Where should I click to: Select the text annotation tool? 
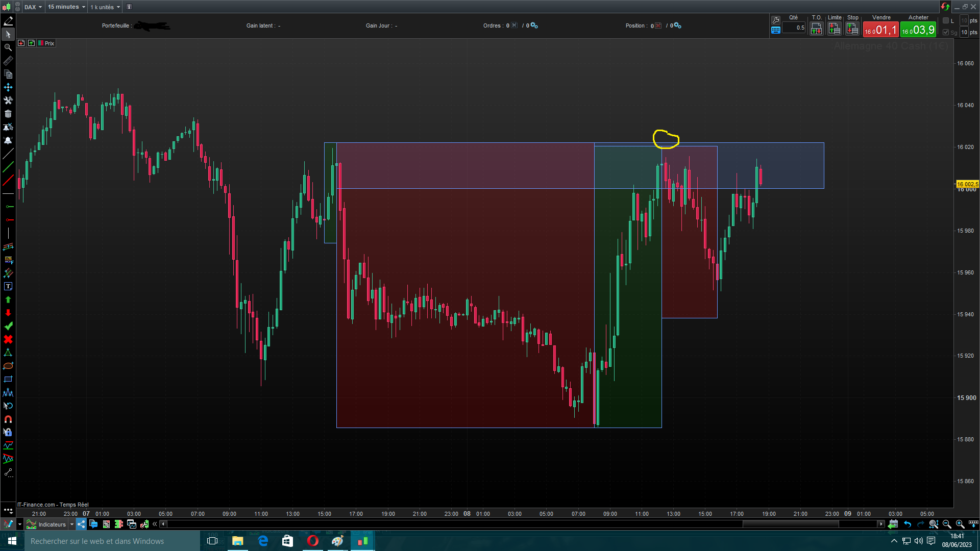(x=8, y=286)
